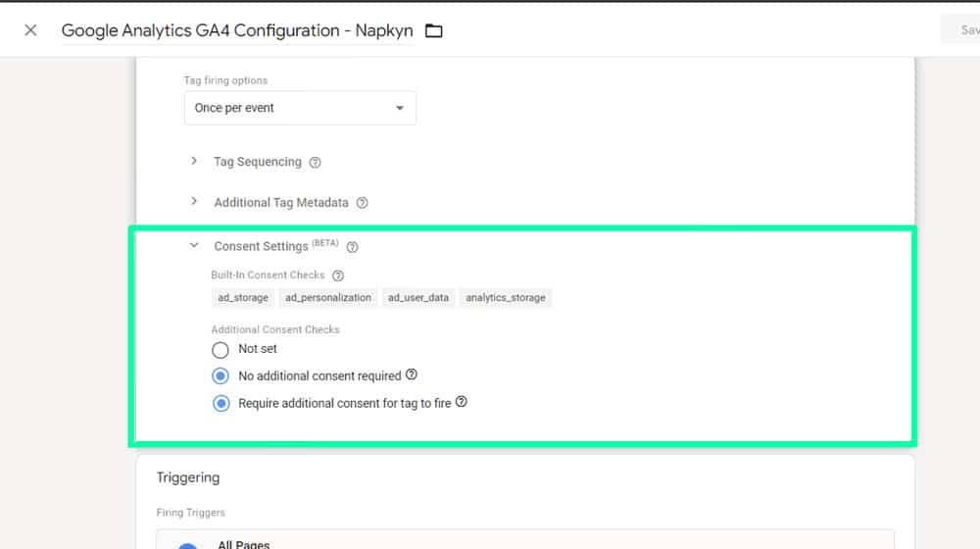Viewport: 980px width, 549px height.
Task: Select No additional consent required option
Action: click(x=220, y=375)
